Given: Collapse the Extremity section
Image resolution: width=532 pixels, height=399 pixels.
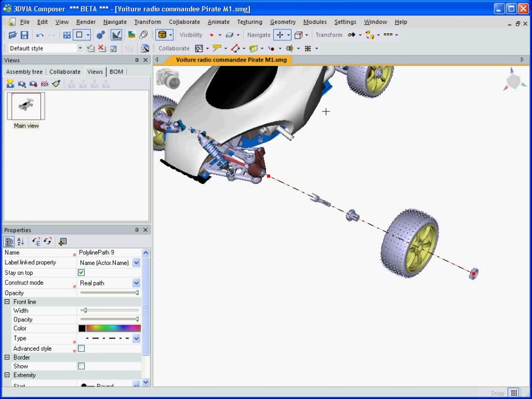Looking at the screenshot, I should pos(7,375).
